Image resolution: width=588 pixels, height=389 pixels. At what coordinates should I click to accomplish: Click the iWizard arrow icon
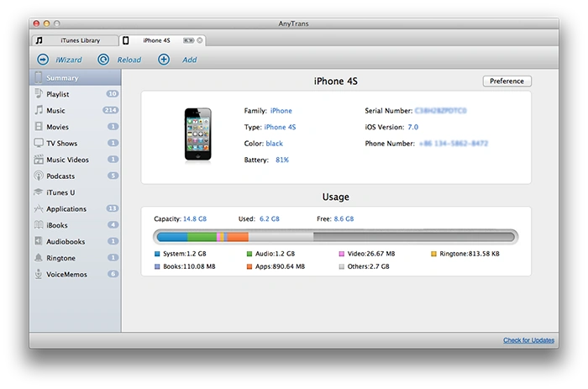[43, 60]
